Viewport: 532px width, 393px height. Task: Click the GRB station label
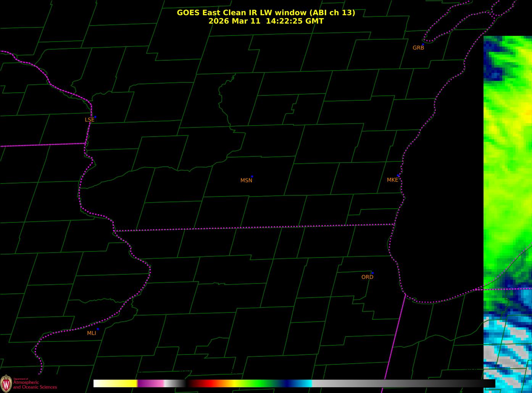[418, 48]
